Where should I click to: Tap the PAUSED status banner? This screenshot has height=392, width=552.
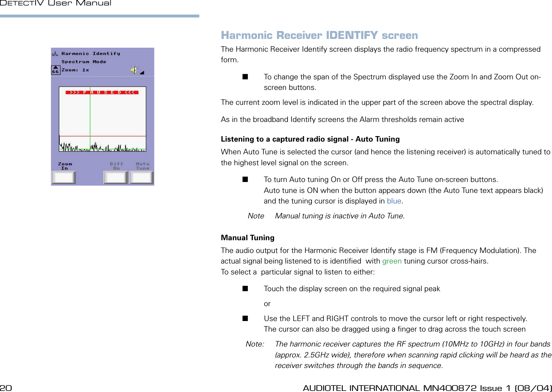tap(102, 92)
